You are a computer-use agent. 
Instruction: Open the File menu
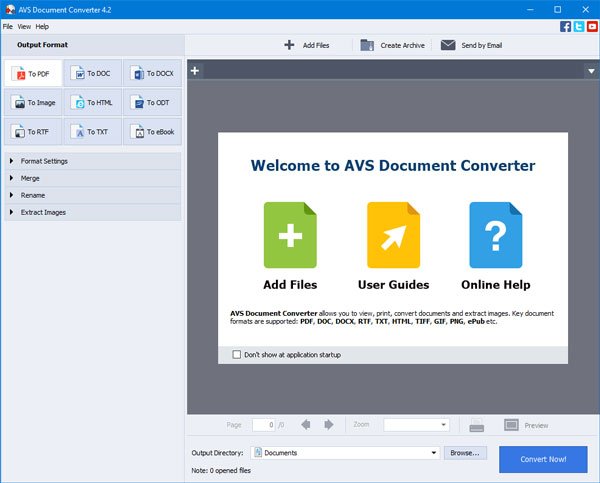click(8, 26)
